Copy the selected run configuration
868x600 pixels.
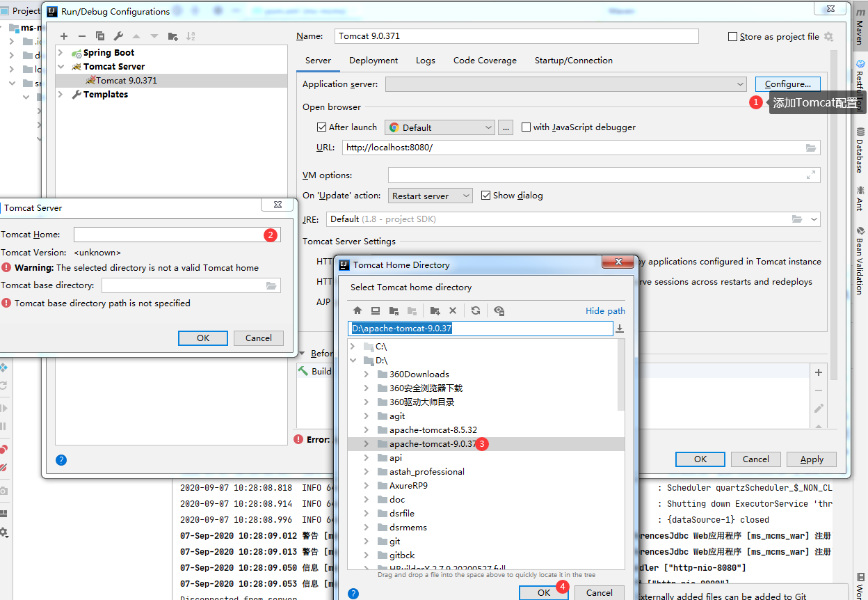tap(100, 36)
